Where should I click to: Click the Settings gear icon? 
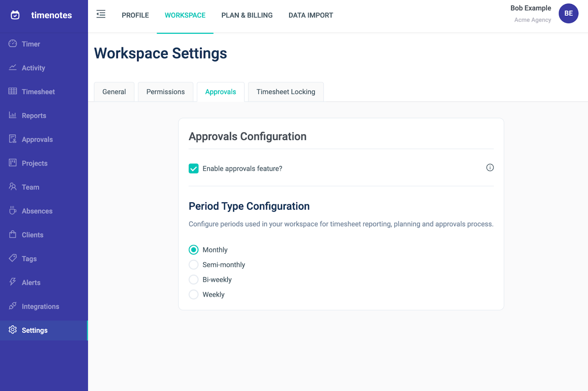13,330
